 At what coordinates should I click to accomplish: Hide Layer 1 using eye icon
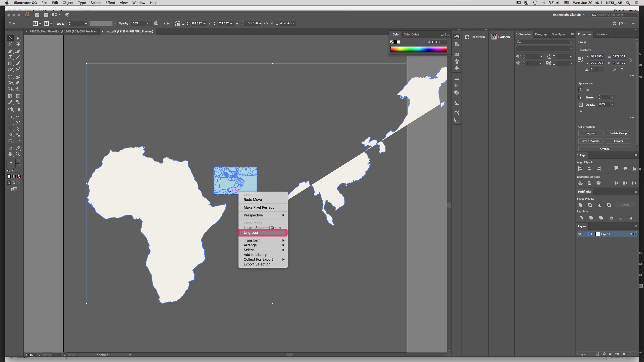[x=580, y=234]
